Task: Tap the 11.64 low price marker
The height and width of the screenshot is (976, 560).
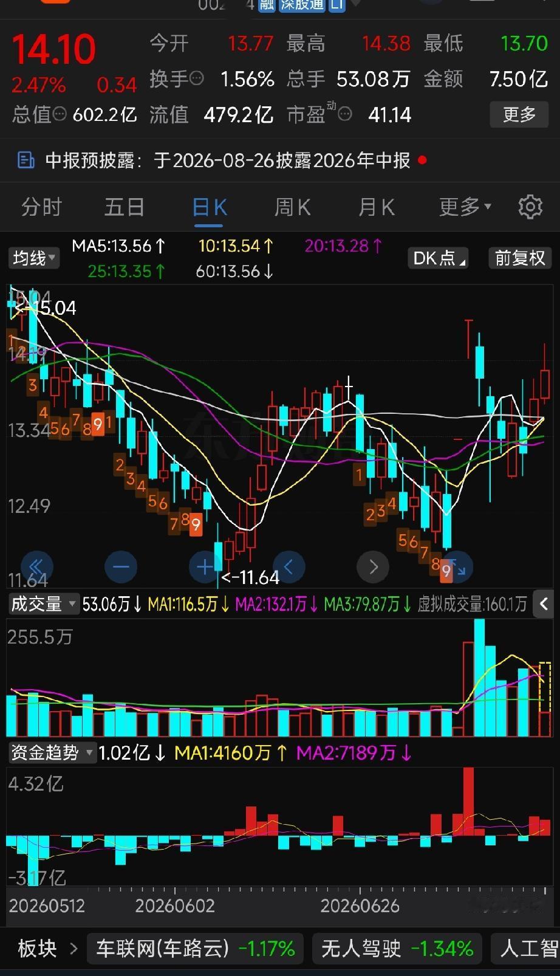Action: coord(250,577)
